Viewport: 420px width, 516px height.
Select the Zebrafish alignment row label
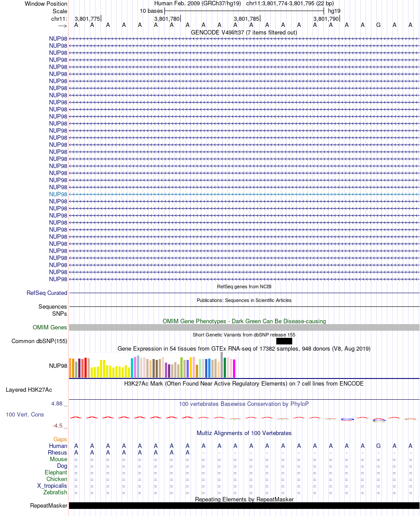pos(55,492)
